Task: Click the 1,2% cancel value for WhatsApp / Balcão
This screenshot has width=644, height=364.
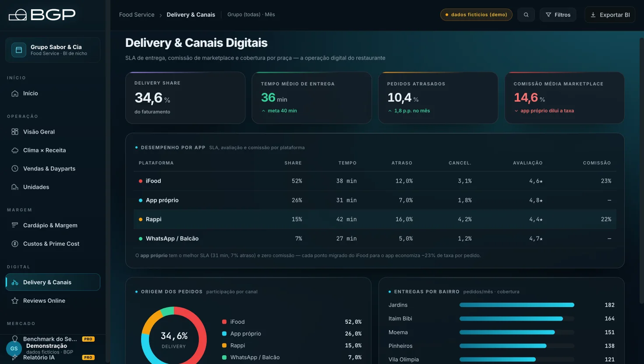Action: tap(465, 239)
